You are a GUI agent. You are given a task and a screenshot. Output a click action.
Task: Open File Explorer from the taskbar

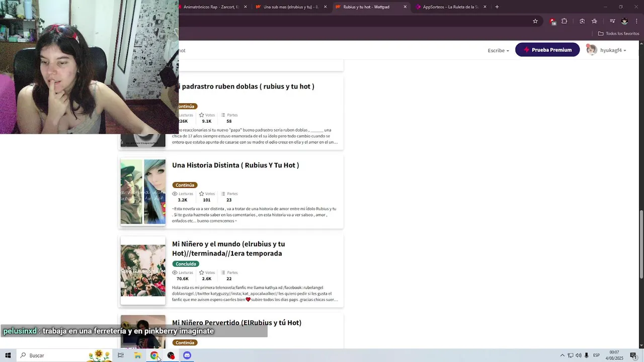point(137,355)
